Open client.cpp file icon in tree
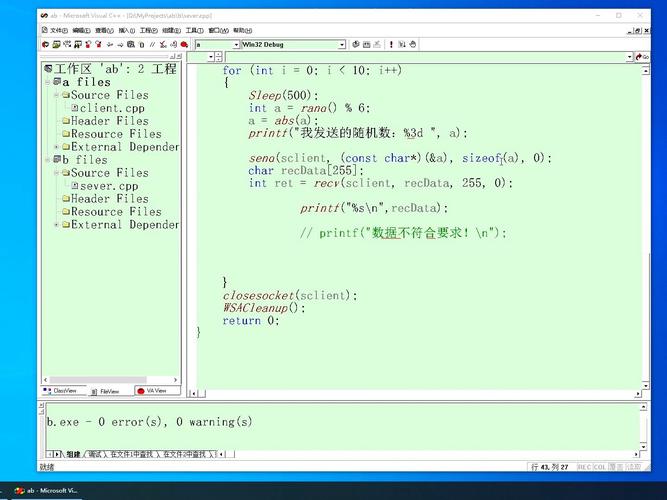 point(74,108)
